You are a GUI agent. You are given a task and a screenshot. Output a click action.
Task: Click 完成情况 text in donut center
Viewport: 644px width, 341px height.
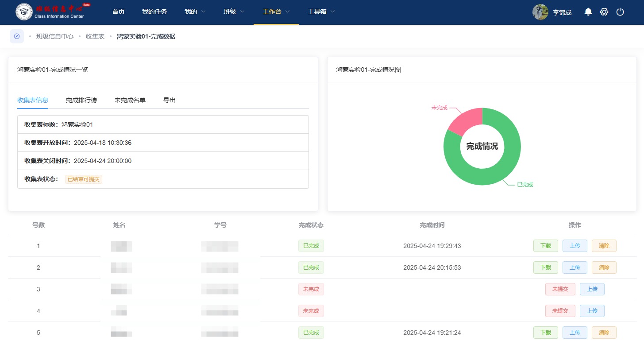pos(482,146)
